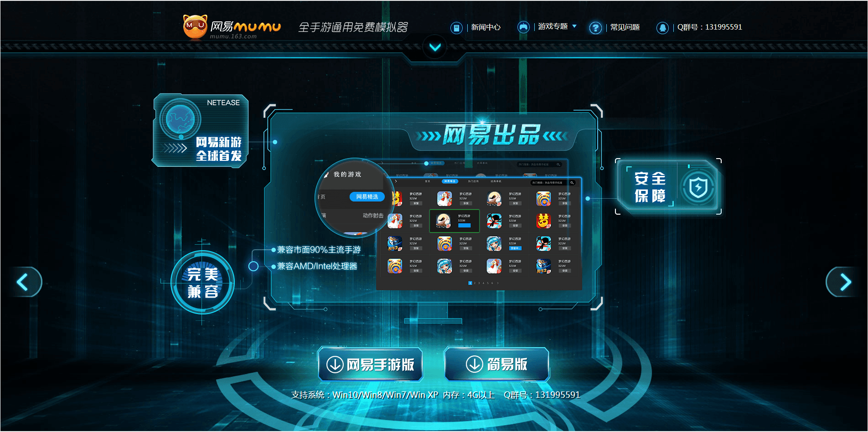Click the QQ group bell icon
The image size is (868, 432).
pyautogui.click(x=662, y=28)
